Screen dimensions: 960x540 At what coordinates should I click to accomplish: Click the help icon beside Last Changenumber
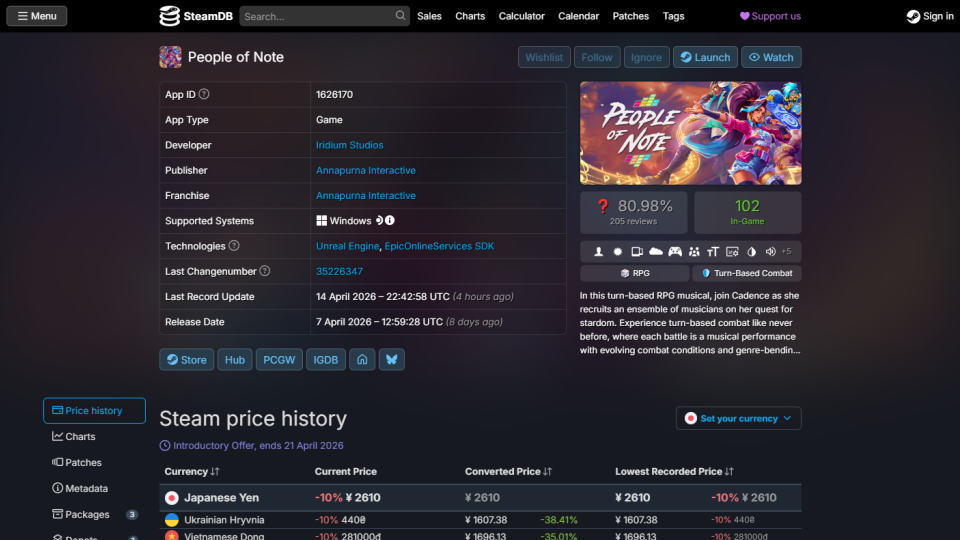click(x=265, y=271)
